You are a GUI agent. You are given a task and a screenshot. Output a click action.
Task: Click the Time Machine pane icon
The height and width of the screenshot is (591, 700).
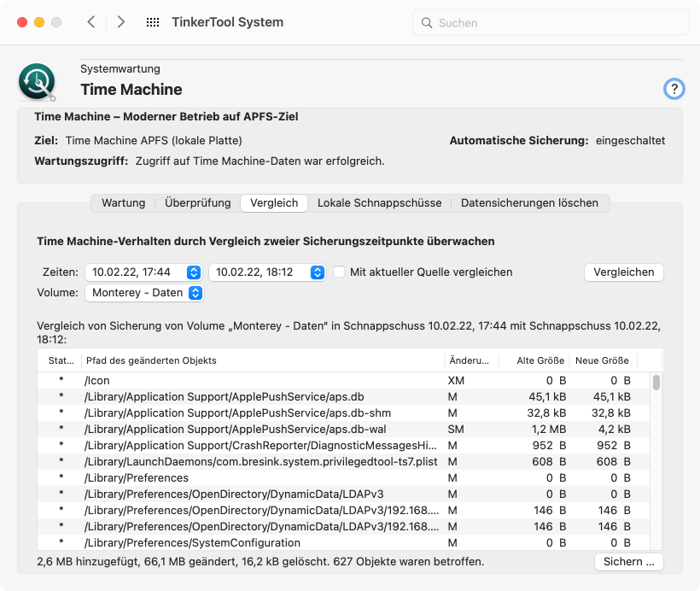(x=37, y=82)
